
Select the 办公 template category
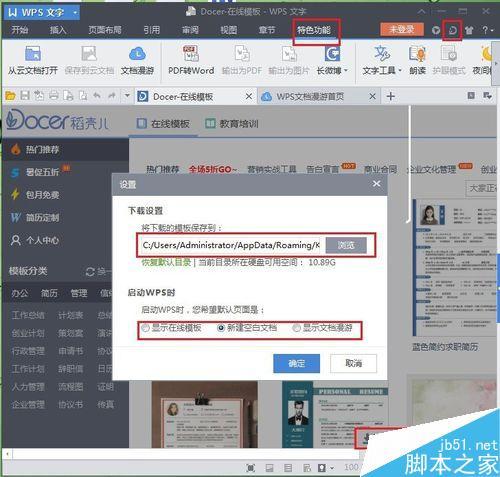tap(20, 293)
